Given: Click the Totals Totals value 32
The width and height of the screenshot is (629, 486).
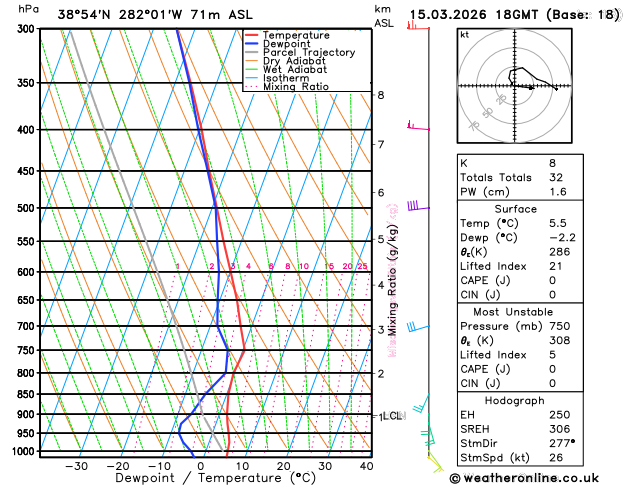Looking at the screenshot, I should [556, 178].
